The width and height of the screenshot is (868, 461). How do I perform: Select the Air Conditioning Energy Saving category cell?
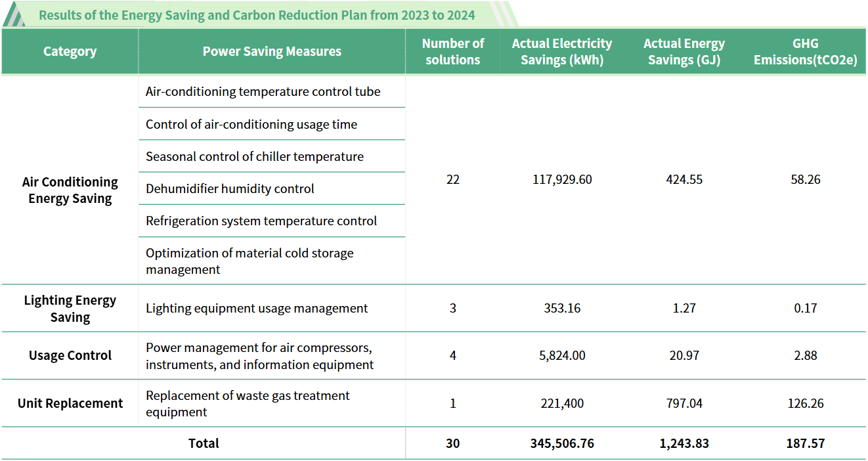pos(70,190)
